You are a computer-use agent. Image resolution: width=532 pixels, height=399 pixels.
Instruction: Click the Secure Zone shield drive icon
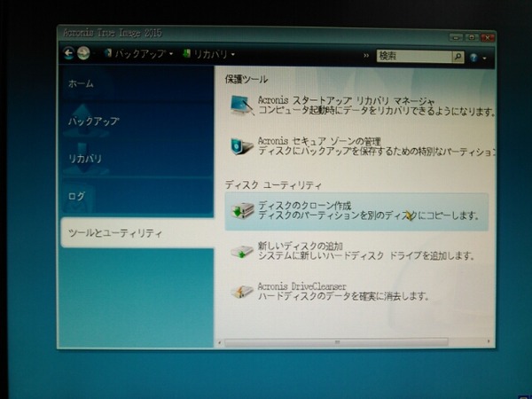(241, 146)
